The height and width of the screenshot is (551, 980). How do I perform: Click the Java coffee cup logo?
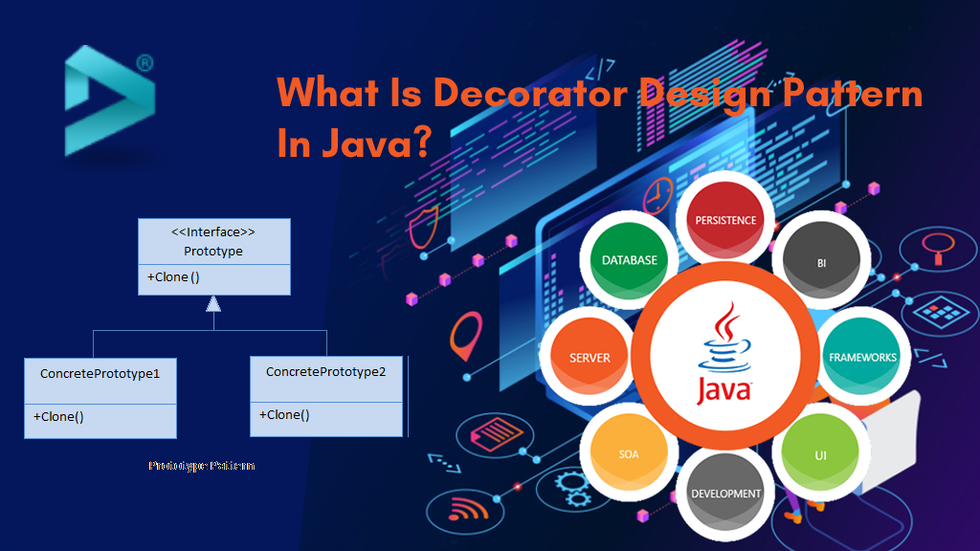pos(725,354)
